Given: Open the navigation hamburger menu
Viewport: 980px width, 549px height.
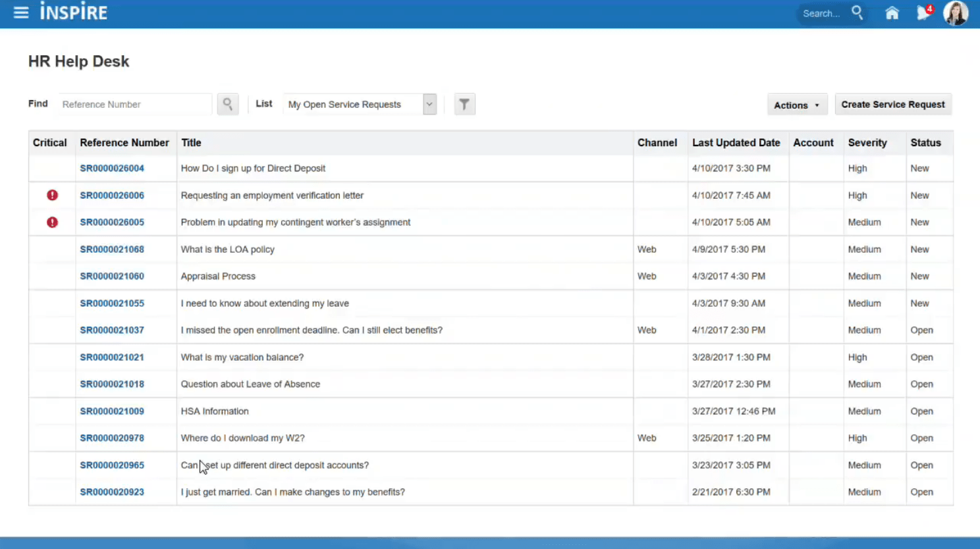Looking at the screenshot, I should tap(21, 11).
